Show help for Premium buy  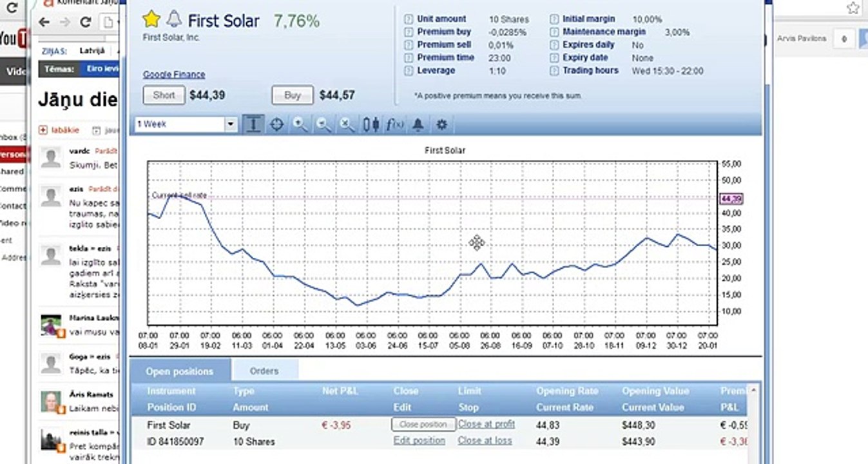[409, 32]
